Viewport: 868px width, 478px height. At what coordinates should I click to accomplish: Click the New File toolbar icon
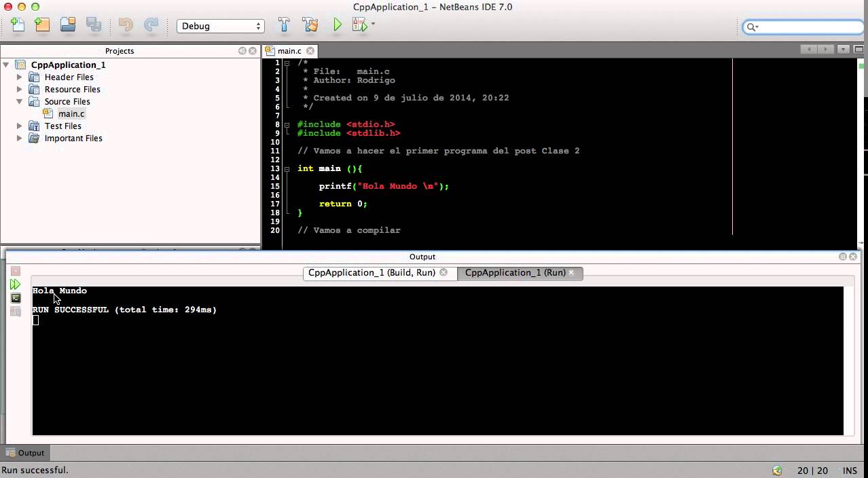18,25
